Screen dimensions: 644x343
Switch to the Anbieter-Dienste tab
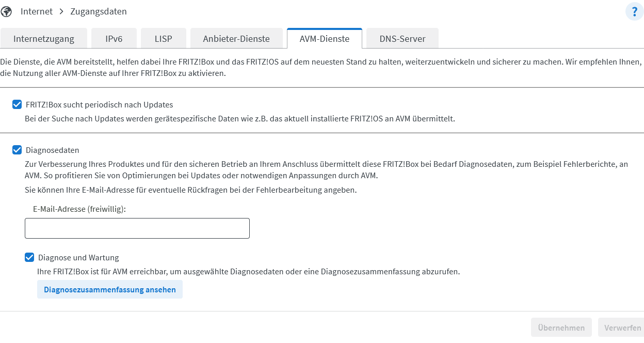click(x=236, y=39)
